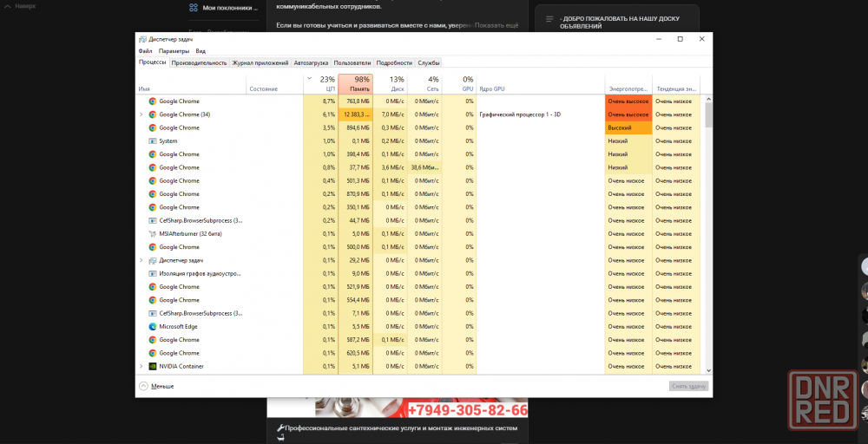Sort by the Имя column header
Screen dimensions: 868x444
tap(191, 84)
